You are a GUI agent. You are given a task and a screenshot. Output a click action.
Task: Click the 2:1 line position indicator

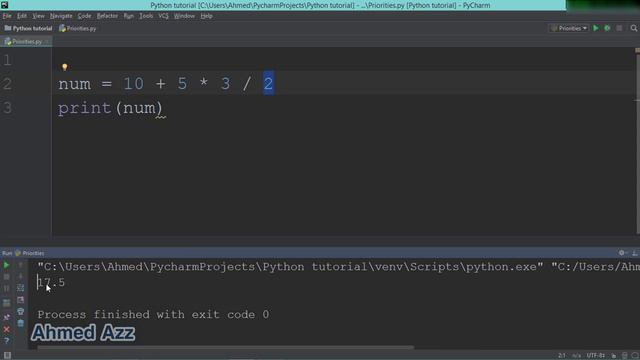click(x=562, y=356)
